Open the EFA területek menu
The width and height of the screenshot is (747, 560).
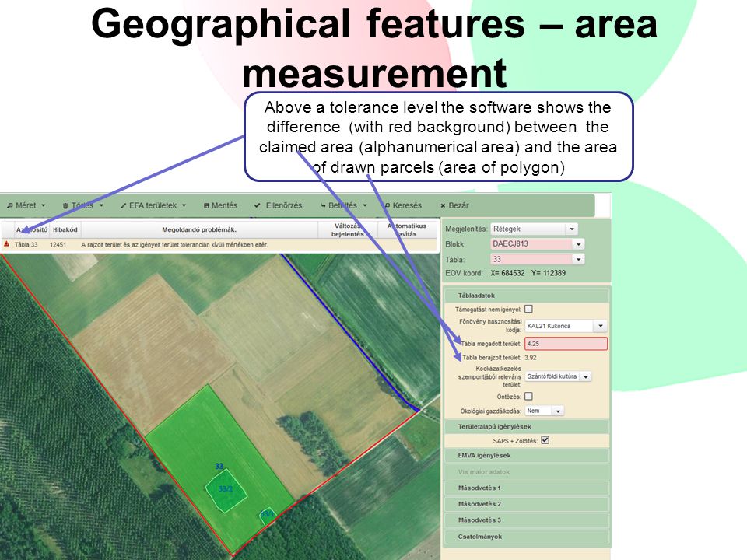153,205
